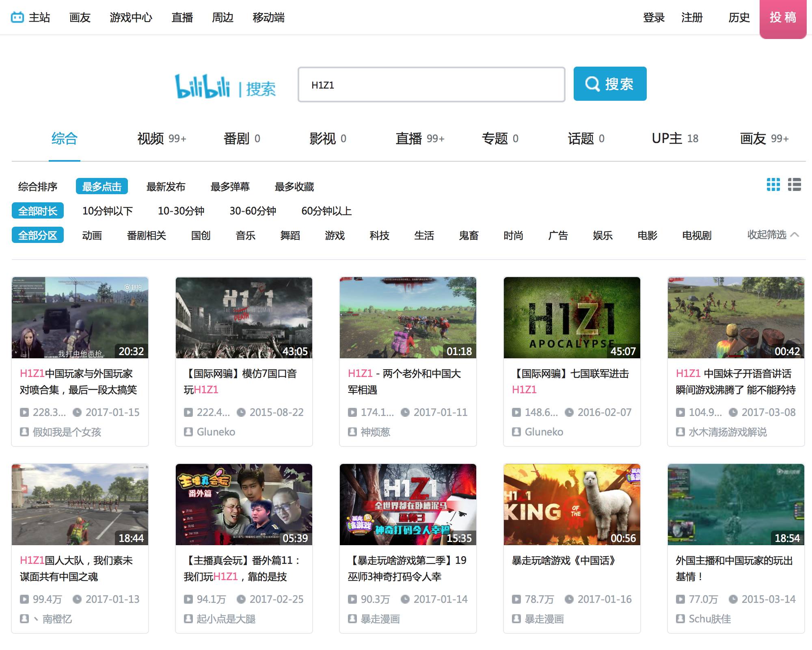812x650 pixels.
Task: Open the 全部时长 filter selector
Action: point(39,211)
